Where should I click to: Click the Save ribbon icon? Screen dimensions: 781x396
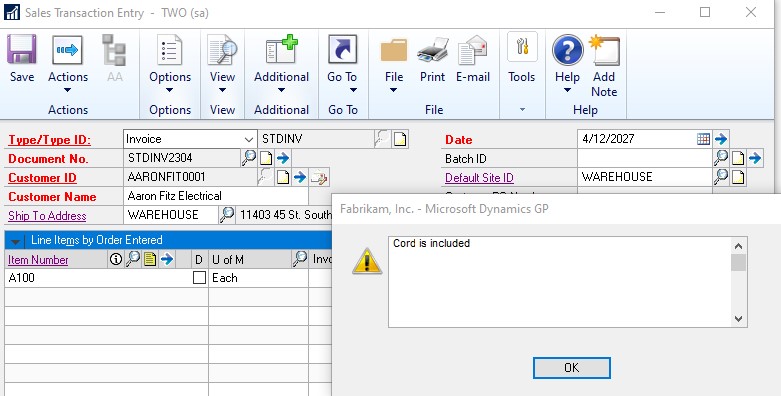[22, 58]
